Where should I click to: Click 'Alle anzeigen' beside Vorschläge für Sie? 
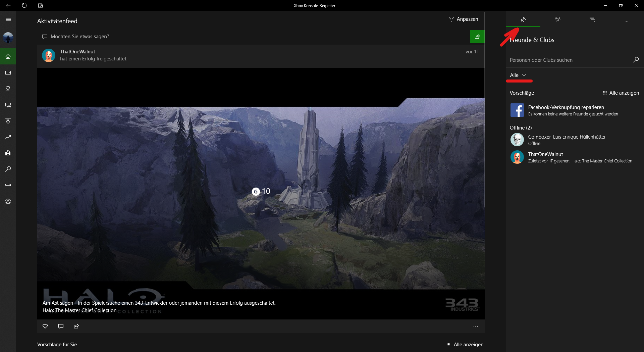(x=465, y=345)
